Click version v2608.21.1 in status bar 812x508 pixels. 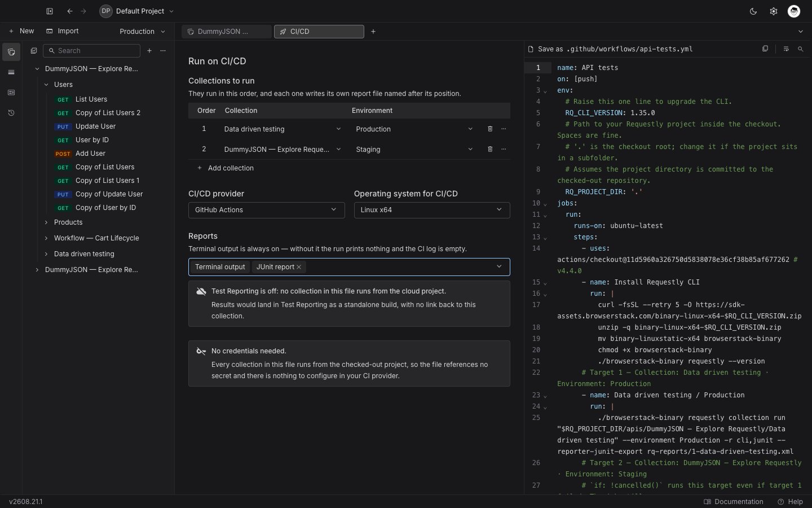[x=26, y=502]
